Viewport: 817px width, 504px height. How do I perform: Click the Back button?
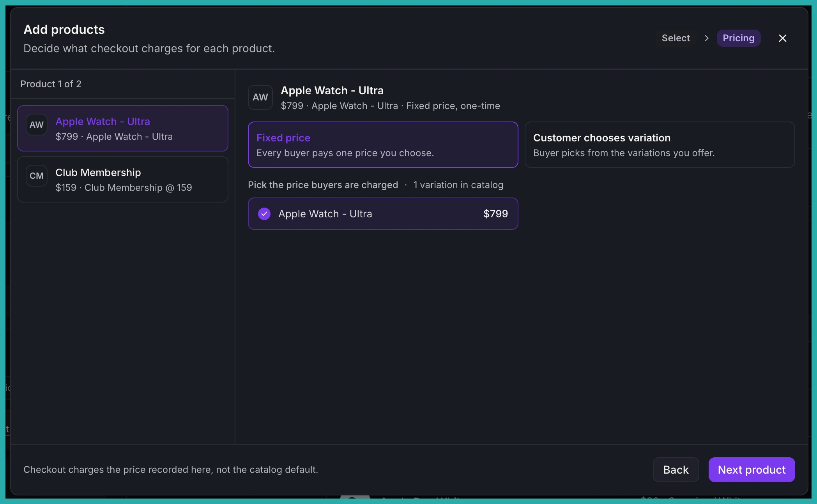676,470
